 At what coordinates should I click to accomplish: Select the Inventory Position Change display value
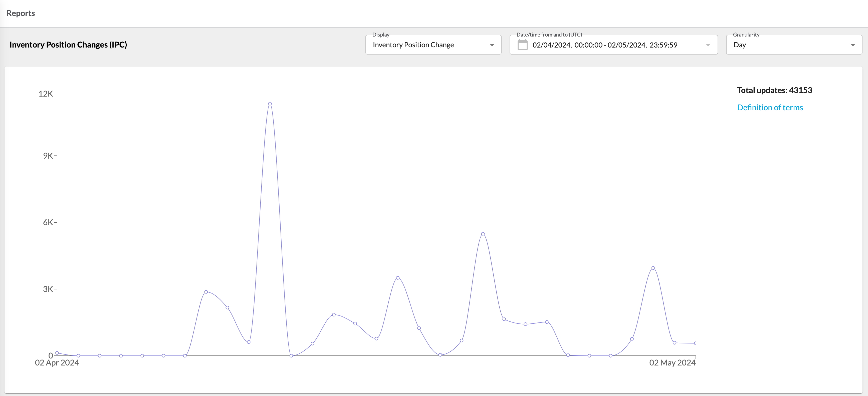click(413, 45)
